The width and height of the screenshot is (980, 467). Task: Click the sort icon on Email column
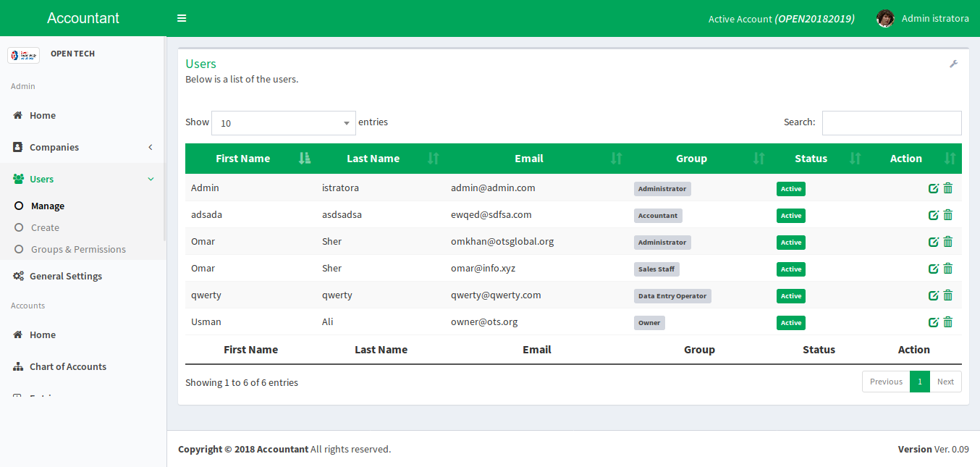click(x=617, y=159)
